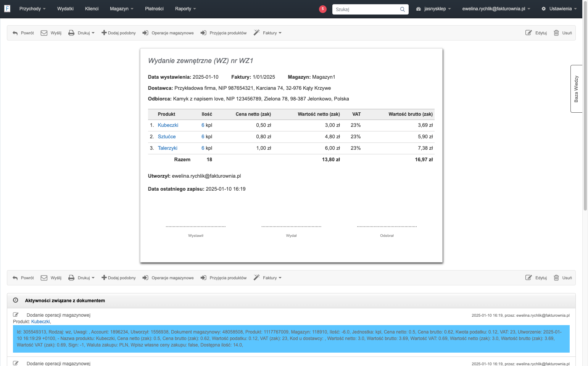Screen dimensions: 588x366
Task: Click top toolbar Usuń trash icon
Action: coord(556,33)
